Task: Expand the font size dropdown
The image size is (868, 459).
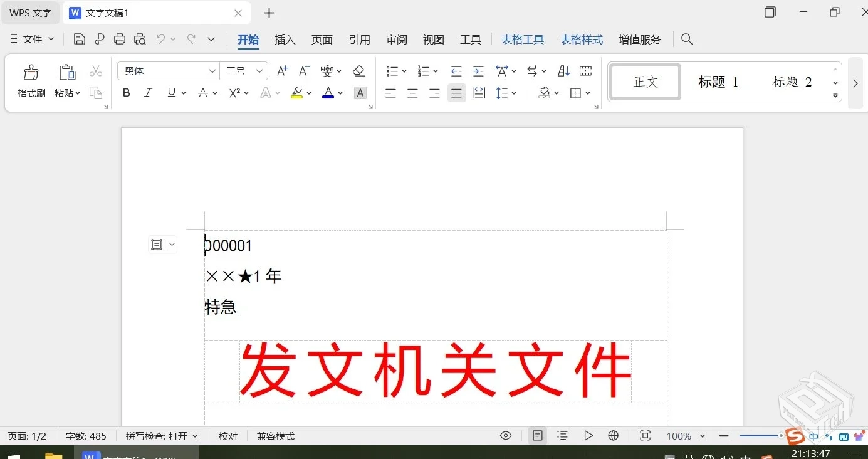Action: point(260,71)
